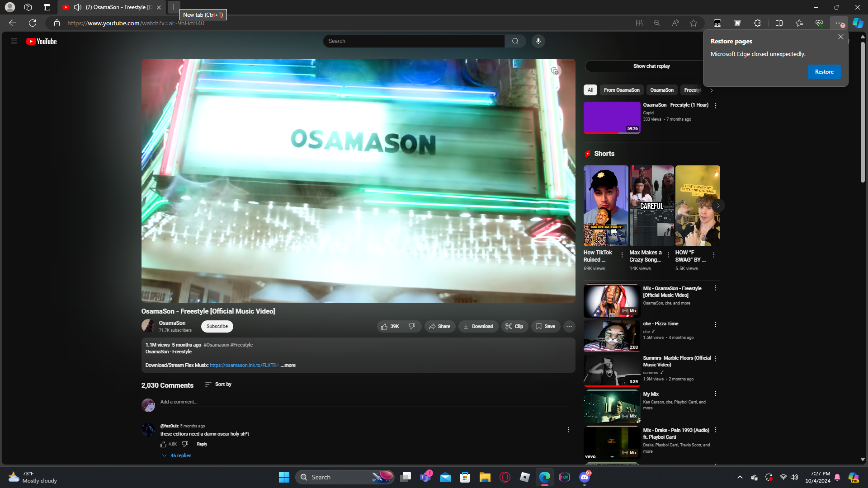Image resolution: width=868 pixels, height=488 pixels.
Task: Expand the description with ...more
Action: tap(288, 365)
